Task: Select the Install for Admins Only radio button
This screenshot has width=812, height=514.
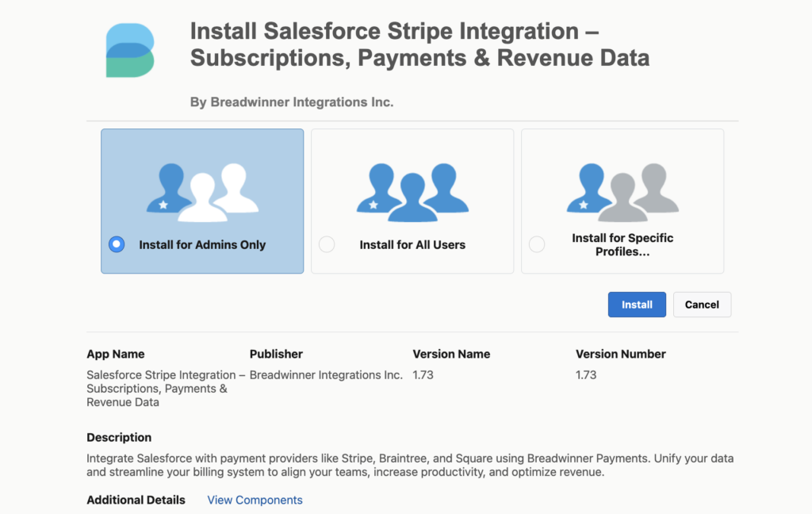Action: coord(117,244)
